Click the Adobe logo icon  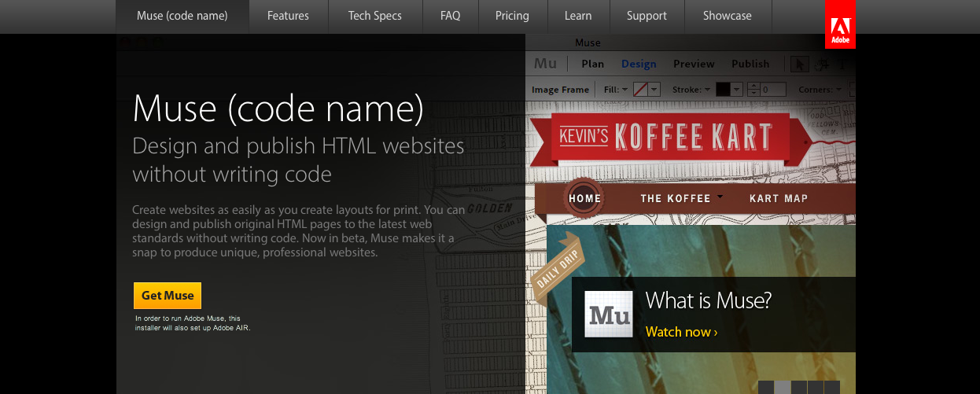(x=841, y=24)
